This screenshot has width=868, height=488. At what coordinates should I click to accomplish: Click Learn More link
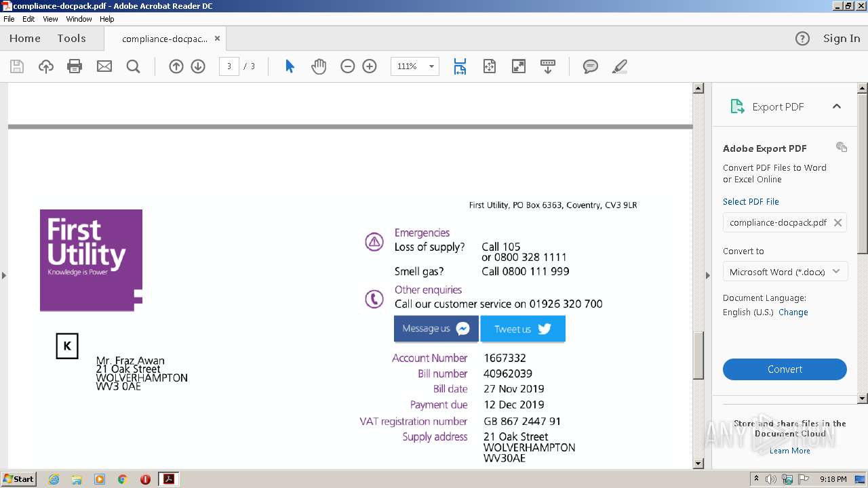tap(789, 451)
